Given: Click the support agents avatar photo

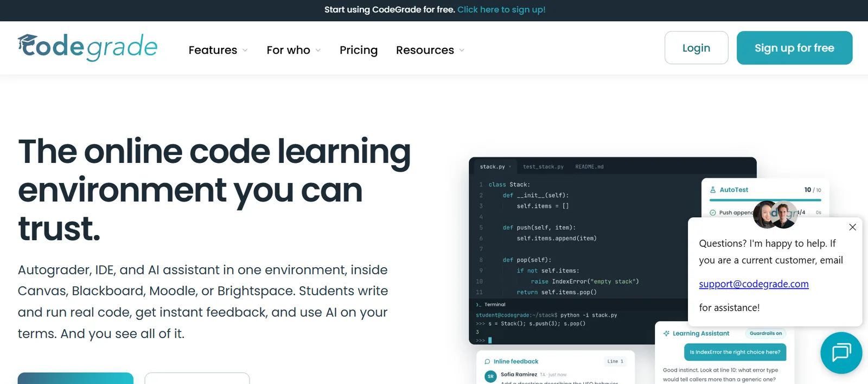Looking at the screenshot, I should [x=775, y=214].
